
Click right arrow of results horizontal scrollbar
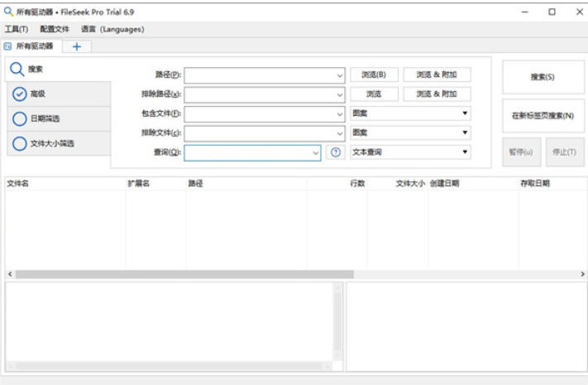582,274
